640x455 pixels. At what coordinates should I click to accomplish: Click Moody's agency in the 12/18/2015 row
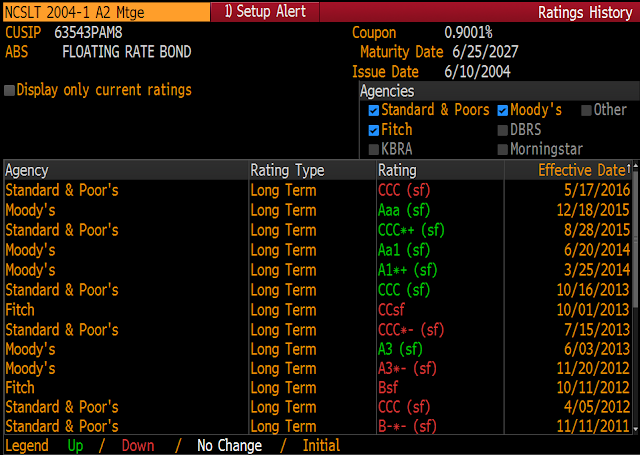point(30,211)
